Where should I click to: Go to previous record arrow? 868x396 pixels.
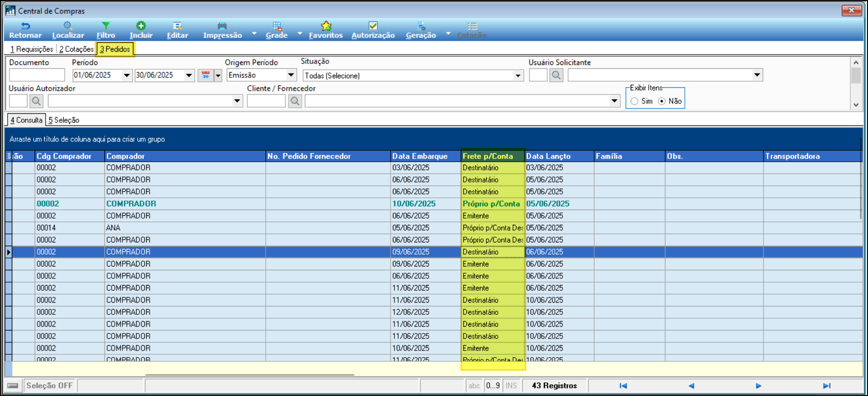point(691,386)
